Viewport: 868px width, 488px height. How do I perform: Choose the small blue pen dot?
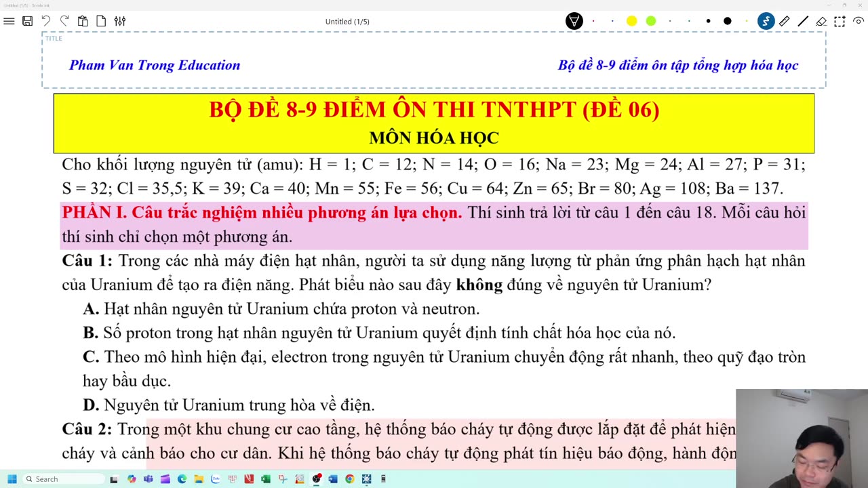pyautogui.click(x=612, y=21)
